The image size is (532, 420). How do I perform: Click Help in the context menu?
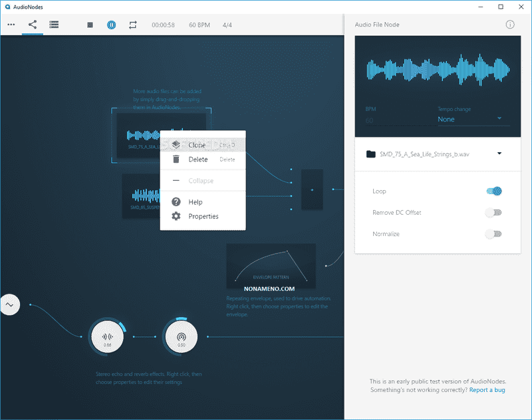point(195,202)
